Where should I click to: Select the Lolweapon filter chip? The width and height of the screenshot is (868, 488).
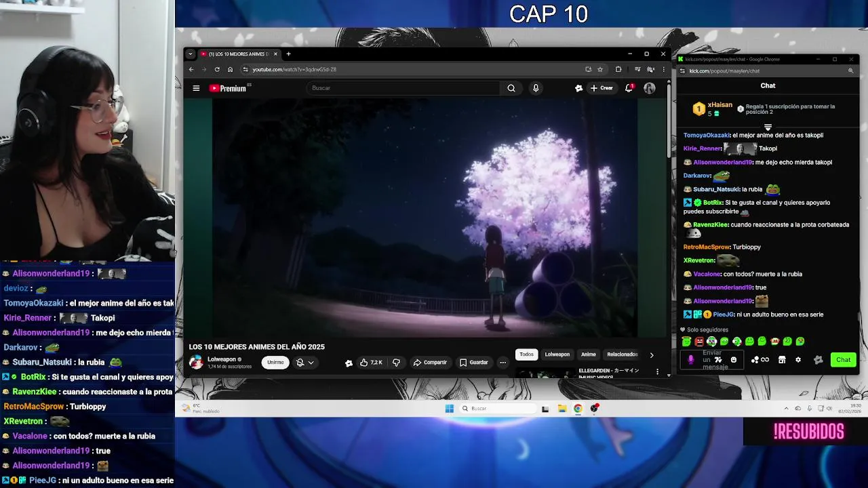(557, 354)
